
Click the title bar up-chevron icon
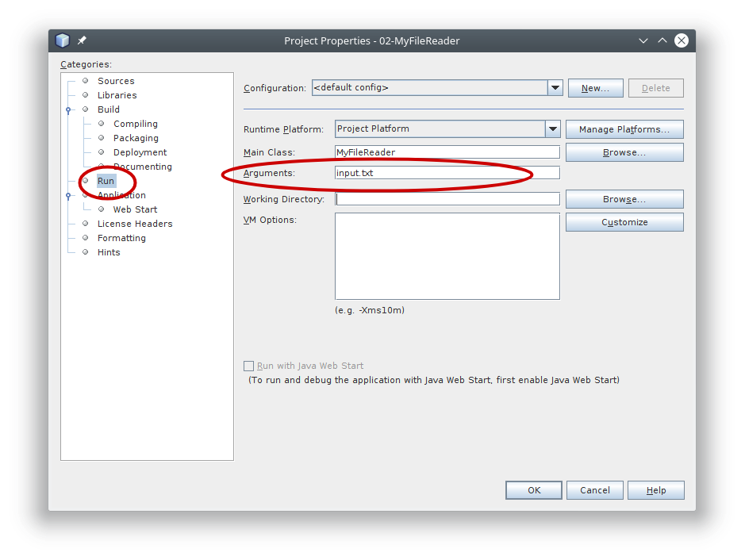662,40
